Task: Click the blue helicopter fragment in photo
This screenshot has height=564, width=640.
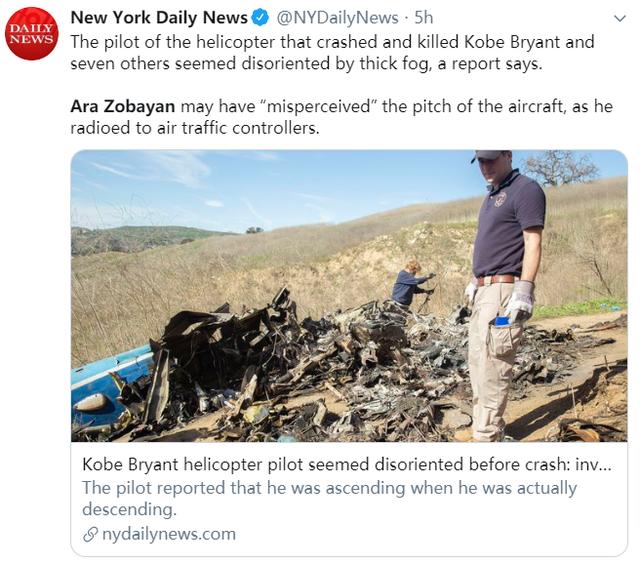Action: [x=110, y=388]
